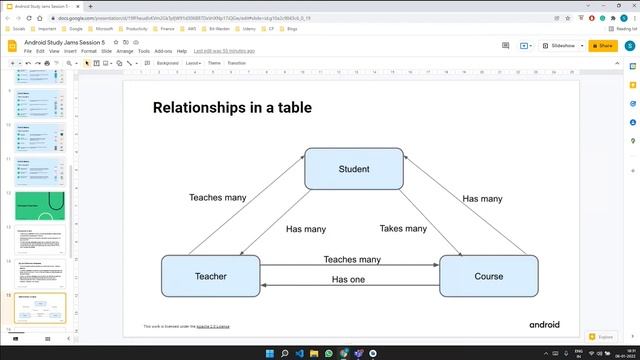This screenshot has height=360, width=640.
Task: Open the comment history icon
Action: click(x=506, y=46)
